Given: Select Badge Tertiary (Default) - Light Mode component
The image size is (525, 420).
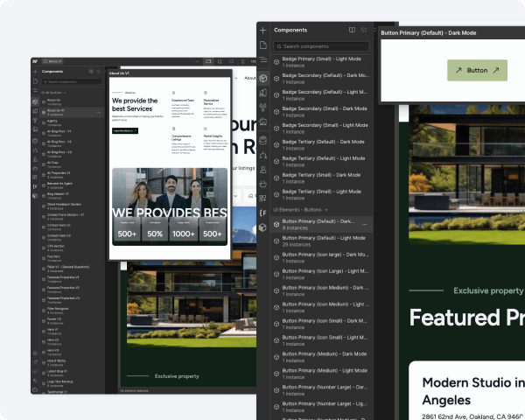Looking at the screenshot, I should click(x=322, y=161).
